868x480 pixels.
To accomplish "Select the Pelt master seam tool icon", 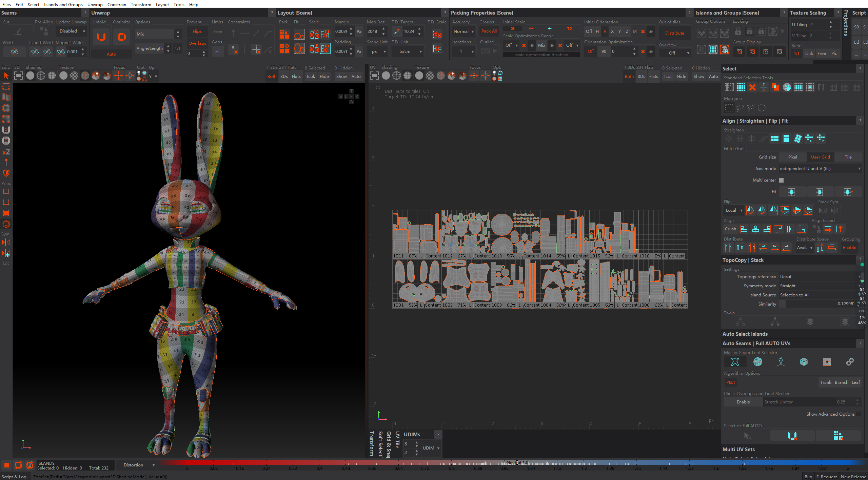I will point(735,362).
